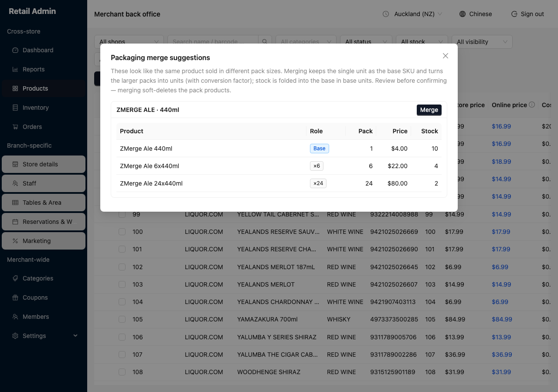Click the Marketing percent icon

[x=15, y=241]
